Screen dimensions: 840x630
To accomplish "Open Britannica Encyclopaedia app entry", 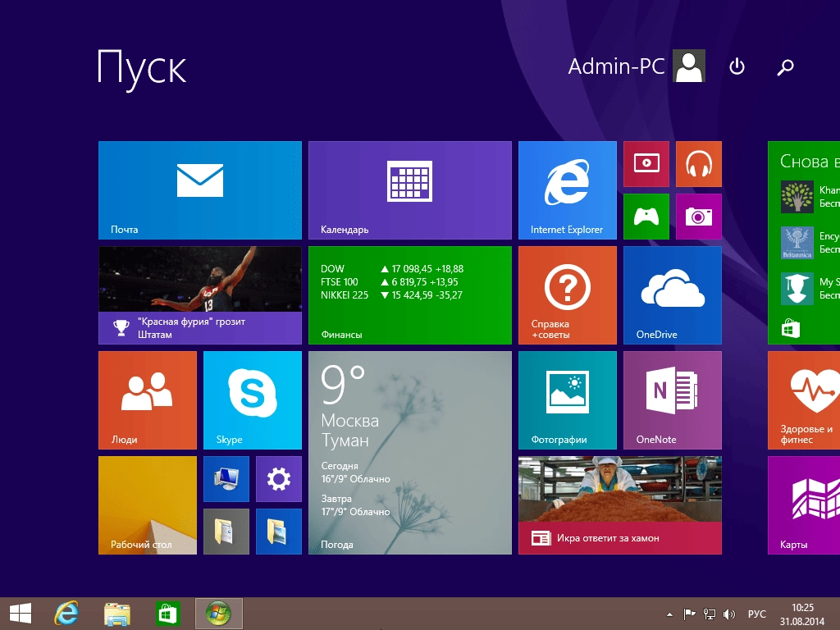I will coord(810,243).
